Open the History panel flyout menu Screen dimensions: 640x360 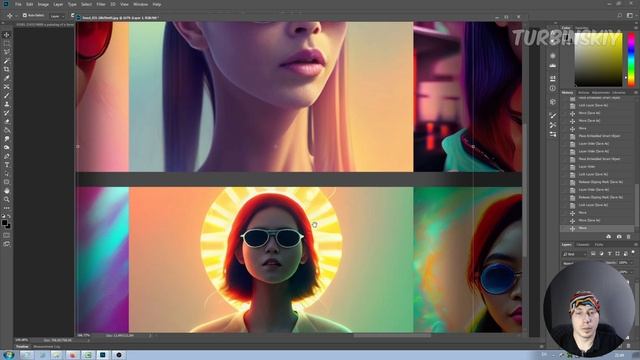click(635, 93)
